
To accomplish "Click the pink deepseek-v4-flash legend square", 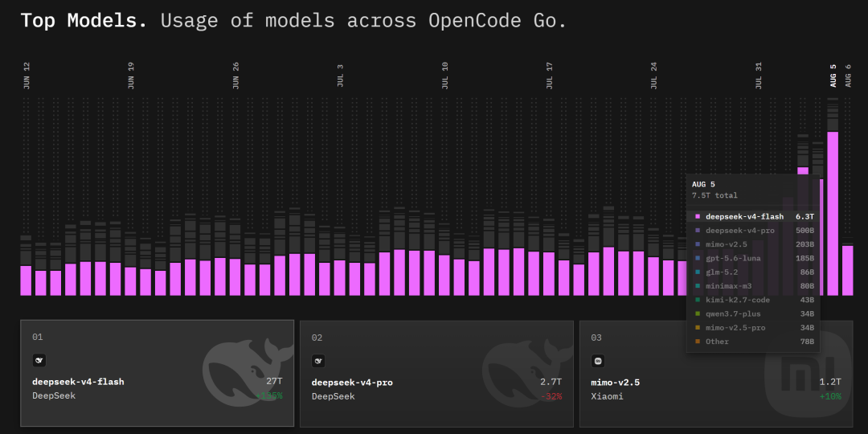I will (x=698, y=216).
